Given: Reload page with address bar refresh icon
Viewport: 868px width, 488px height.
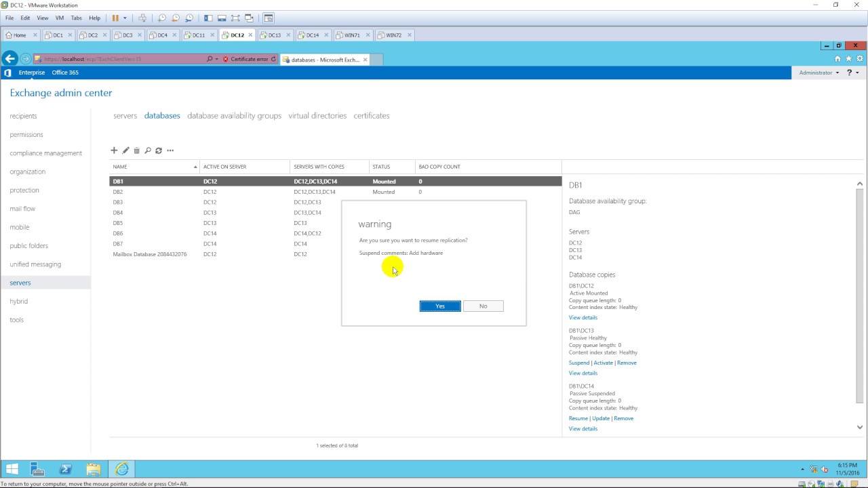Looking at the screenshot, I should pyautogui.click(x=273, y=59).
